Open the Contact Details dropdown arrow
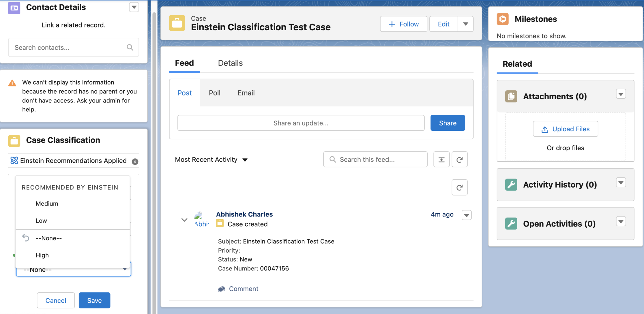This screenshot has width=644, height=314. 134,7
